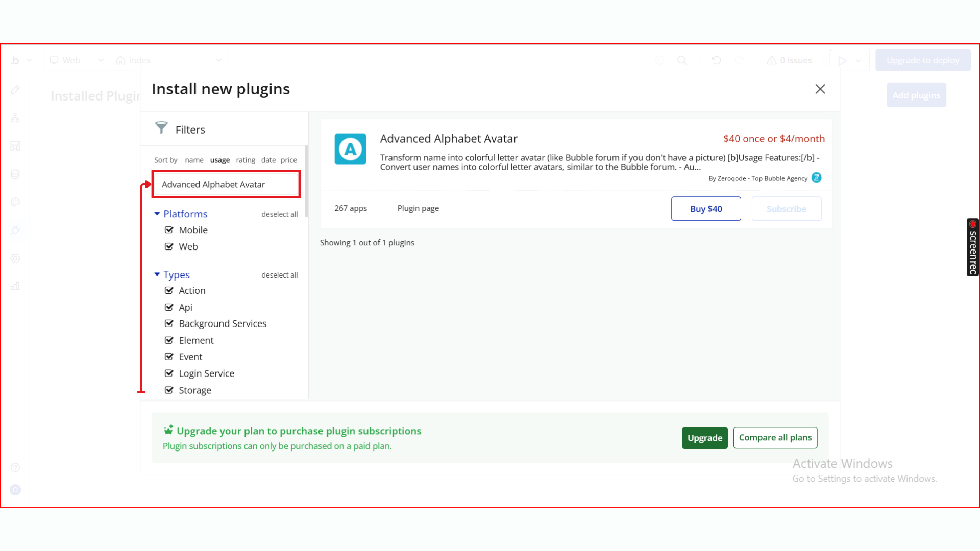Click the Advanced Alphabet Avatar plugin icon
The height and width of the screenshot is (551, 980).
click(x=350, y=149)
